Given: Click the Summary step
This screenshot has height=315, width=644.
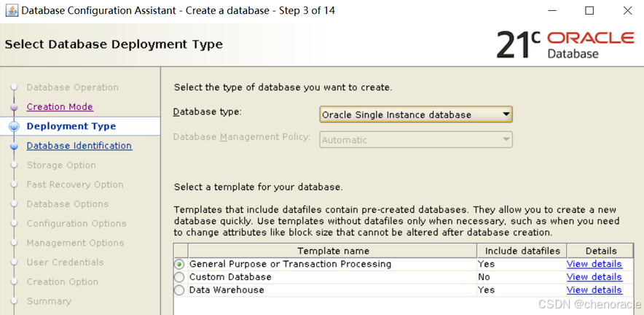Looking at the screenshot, I should coord(49,301).
